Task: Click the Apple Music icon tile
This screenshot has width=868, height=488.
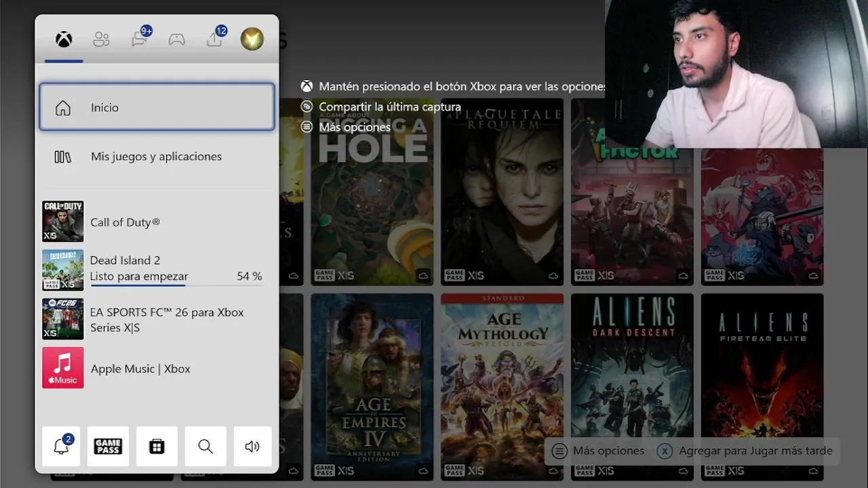Action: (63, 368)
